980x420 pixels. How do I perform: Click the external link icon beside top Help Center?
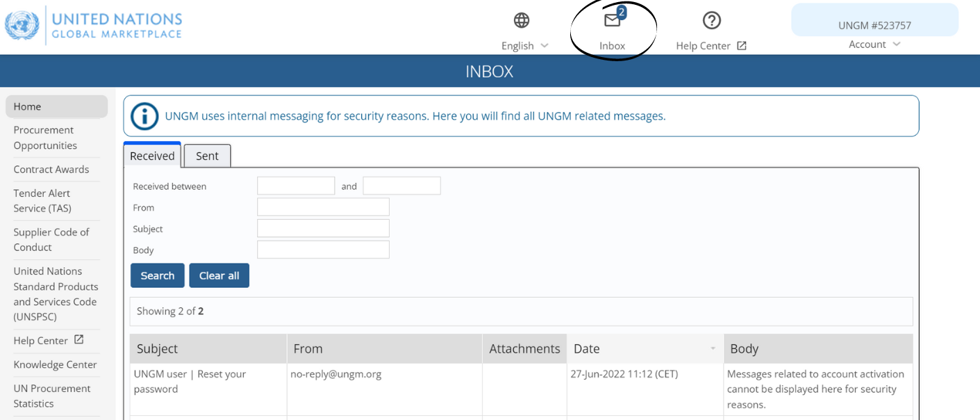(742, 46)
